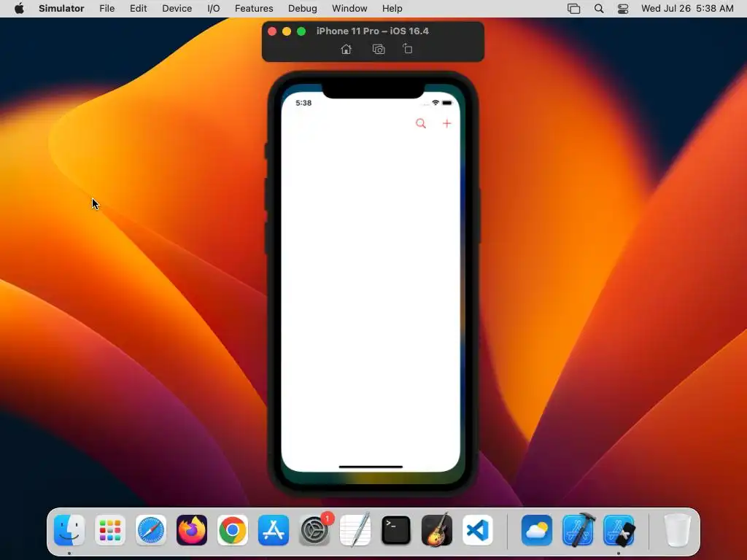
Task: Open Launchpad from the Dock
Action: [110, 530]
